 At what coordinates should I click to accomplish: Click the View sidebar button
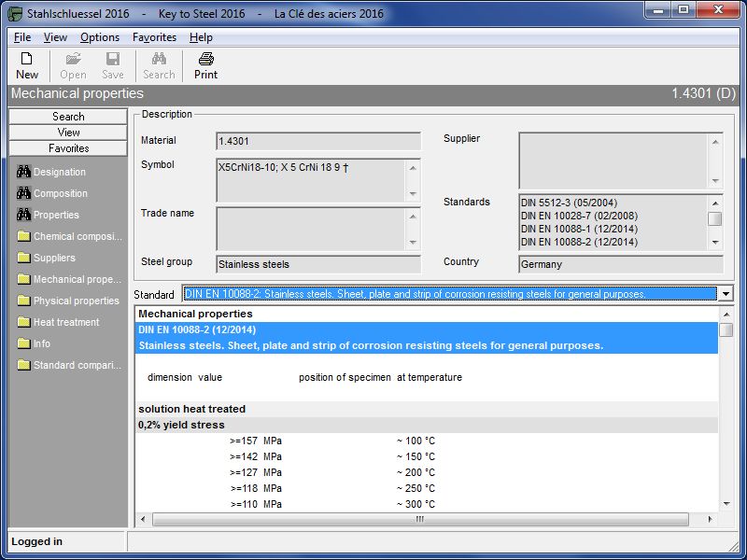click(68, 133)
